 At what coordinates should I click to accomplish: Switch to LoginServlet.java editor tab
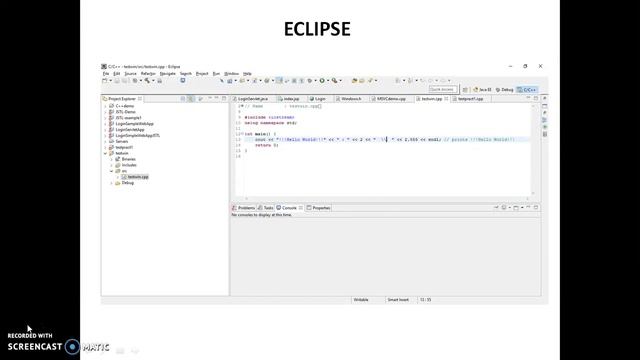253,99
